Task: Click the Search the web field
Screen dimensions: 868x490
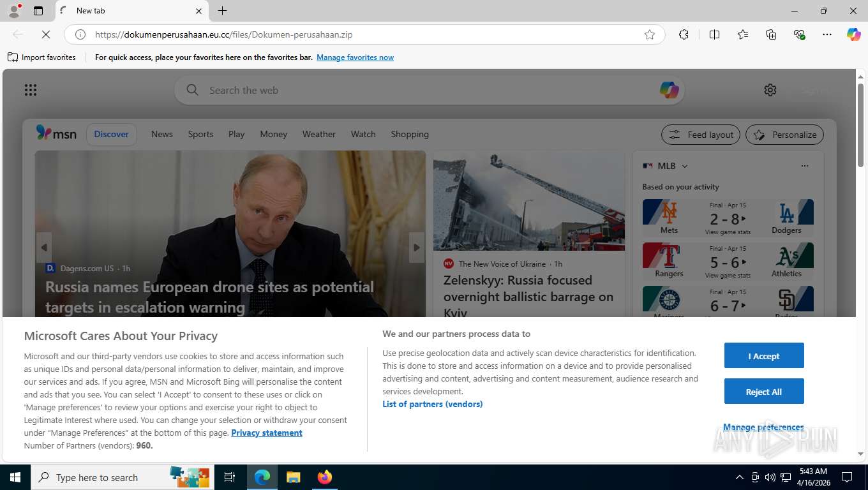Action: [x=429, y=90]
